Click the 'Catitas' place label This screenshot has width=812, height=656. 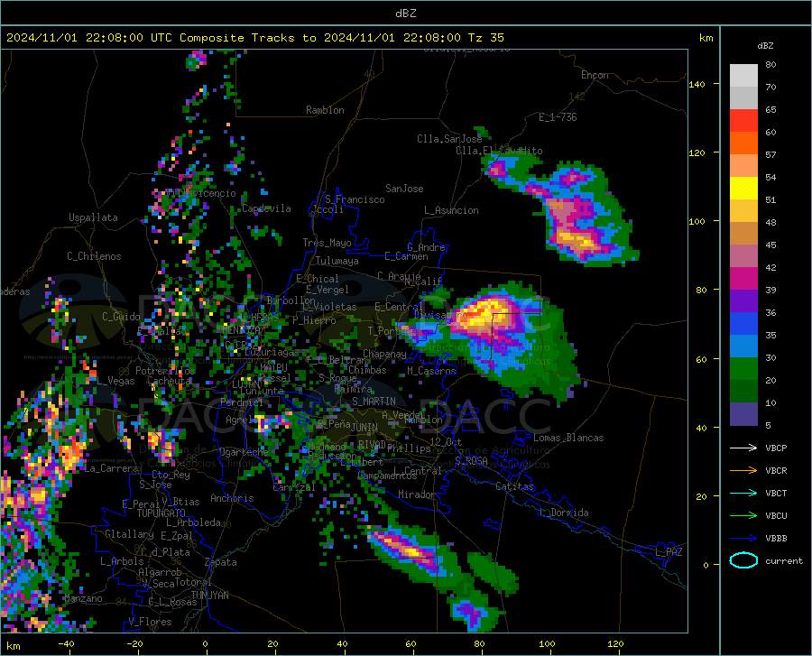click(514, 486)
